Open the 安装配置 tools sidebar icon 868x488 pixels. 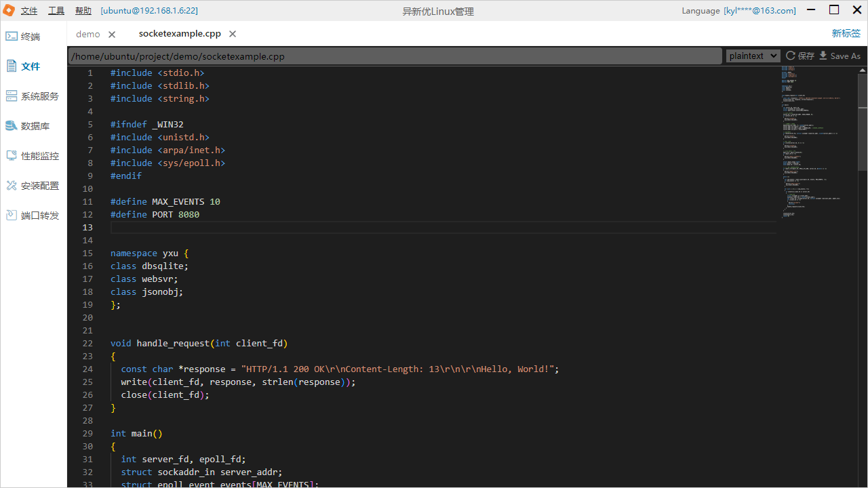pos(12,186)
